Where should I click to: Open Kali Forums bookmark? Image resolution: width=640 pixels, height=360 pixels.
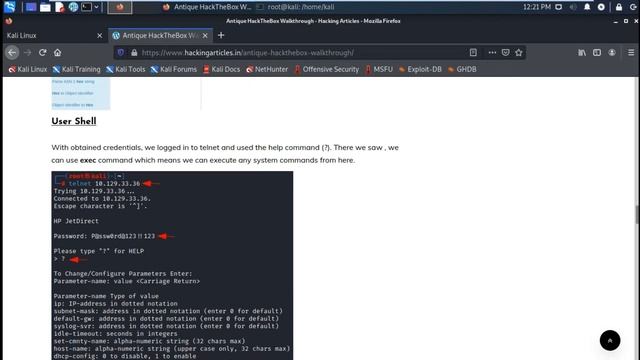[x=173, y=69]
